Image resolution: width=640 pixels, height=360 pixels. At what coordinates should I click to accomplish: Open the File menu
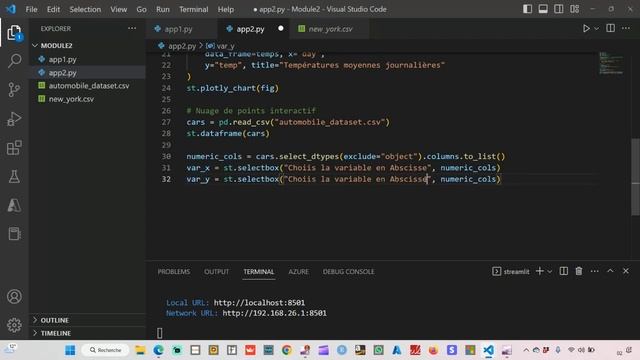tap(31, 9)
